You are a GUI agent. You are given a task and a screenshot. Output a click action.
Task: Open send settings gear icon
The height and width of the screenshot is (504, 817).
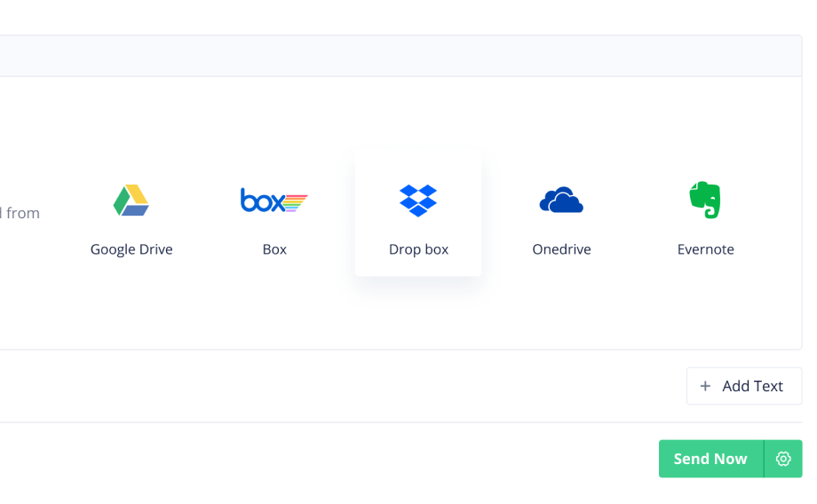(x=783, y=459)
